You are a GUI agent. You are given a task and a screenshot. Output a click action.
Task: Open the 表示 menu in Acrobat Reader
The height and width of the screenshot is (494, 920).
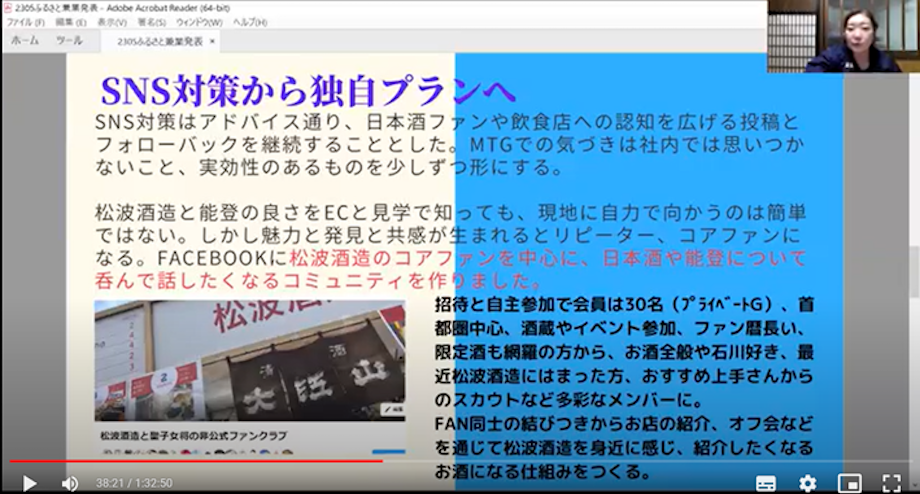coord(111,22)
